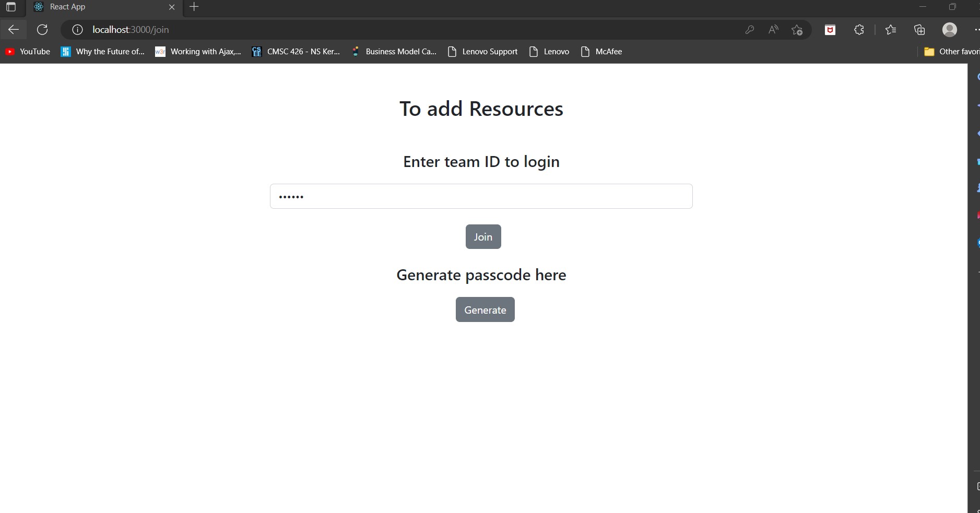Navigate back with the back arrow
The width and height of the screenshot is (980, 513).
[13, 29]
